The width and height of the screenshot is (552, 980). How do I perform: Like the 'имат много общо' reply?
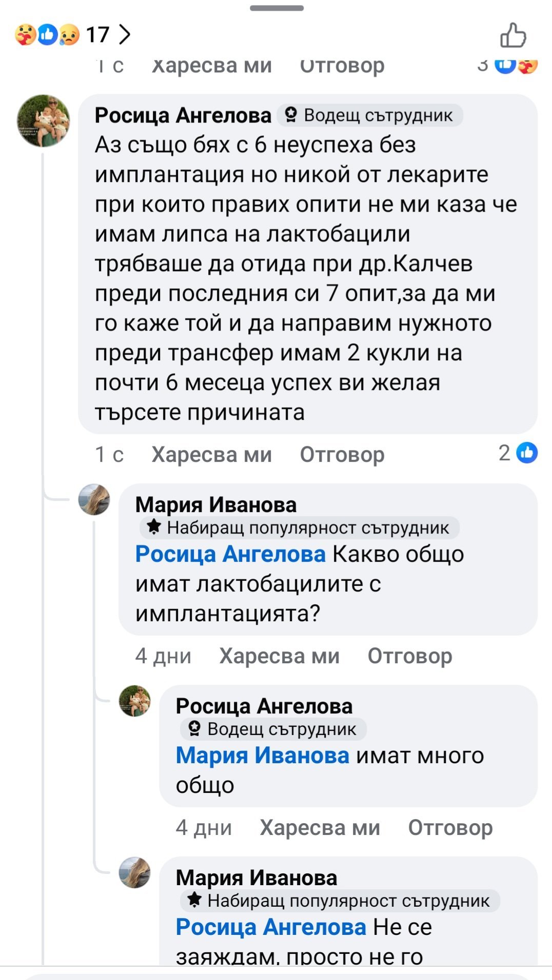pyautogui.click(x=320, y=828)
